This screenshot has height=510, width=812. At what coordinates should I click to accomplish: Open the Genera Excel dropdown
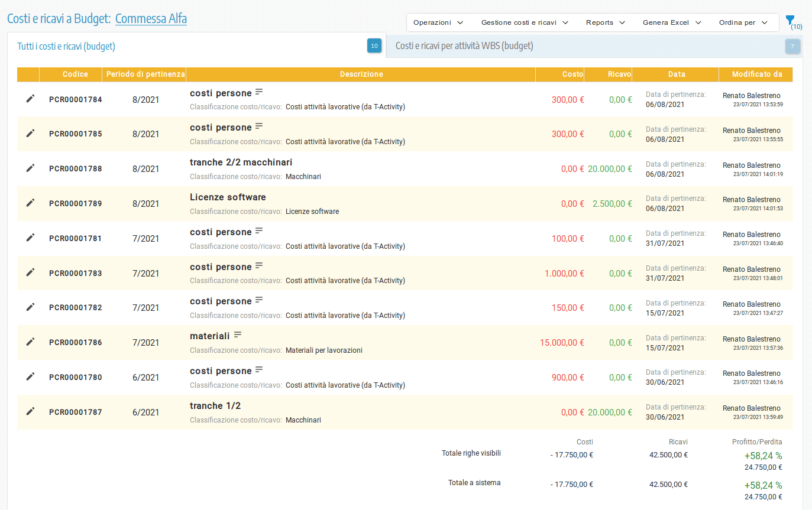[x=672, y=22]
